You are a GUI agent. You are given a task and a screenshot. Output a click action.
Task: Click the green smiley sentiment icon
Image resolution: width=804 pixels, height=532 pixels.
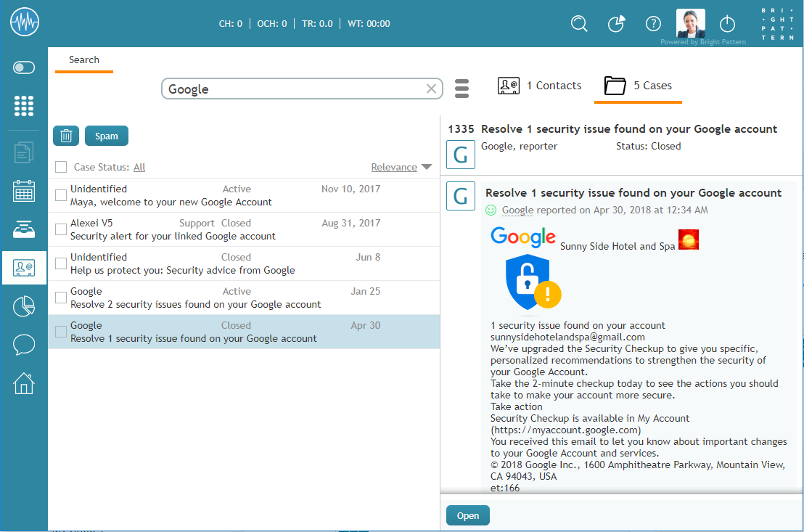click(x=491, y=210)
